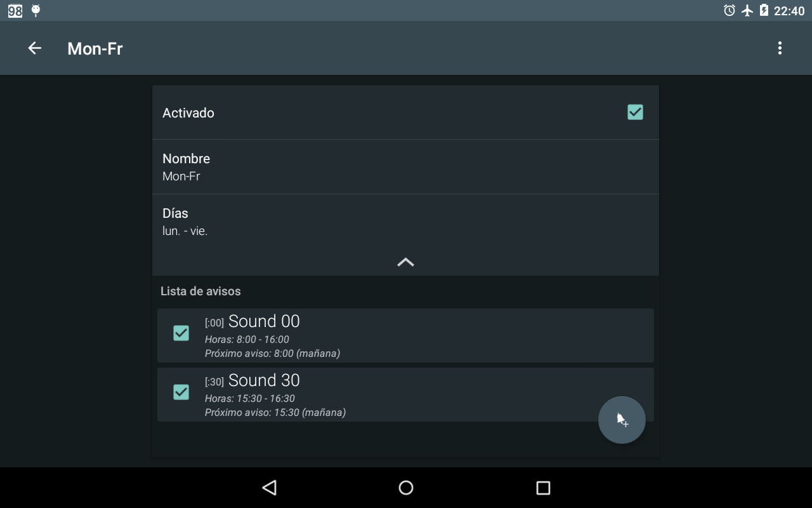The width and height of the screenshot is (812, 508).
Task: Tap the 22:40 status bar clock
Action: click(x=789, y=11)
